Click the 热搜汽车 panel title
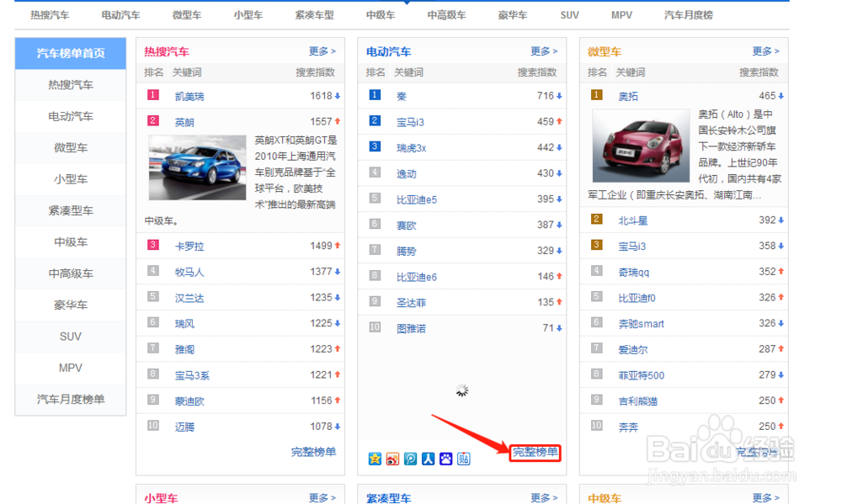842x504 pixels. pyautogui.click(x=167, y=51)
